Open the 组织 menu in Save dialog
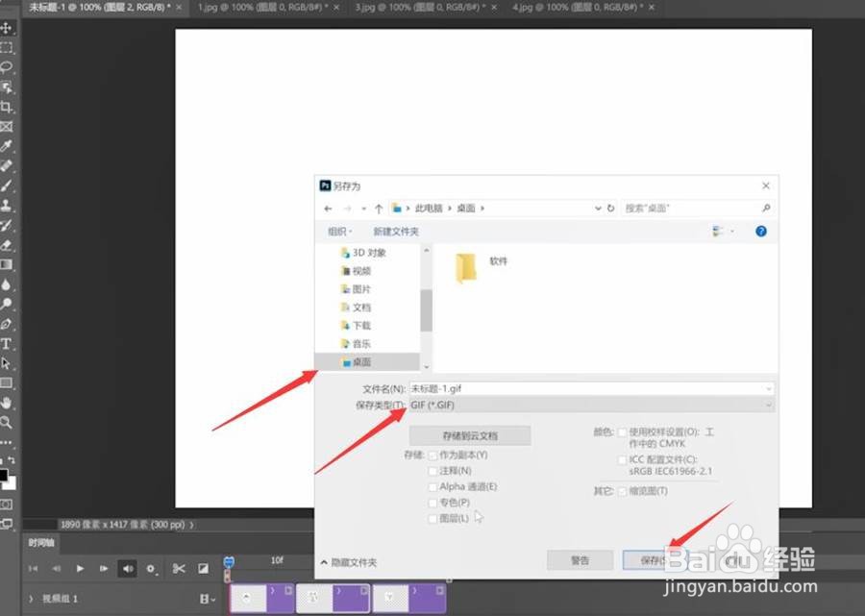865x616 pixels. [340, 232]
